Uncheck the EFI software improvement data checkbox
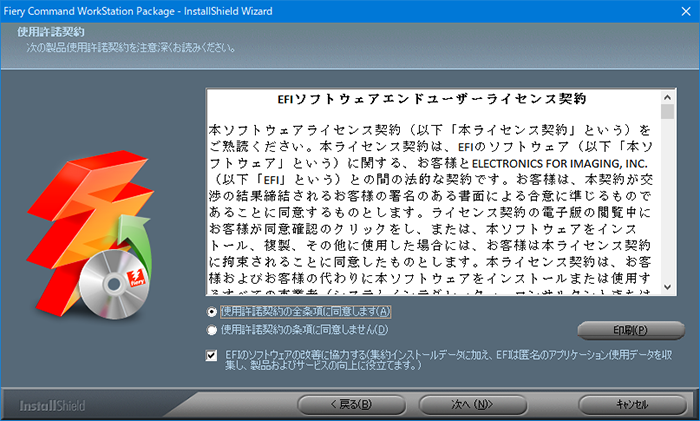Viewport: 700px width, 421px height. (x=212, y=355)
